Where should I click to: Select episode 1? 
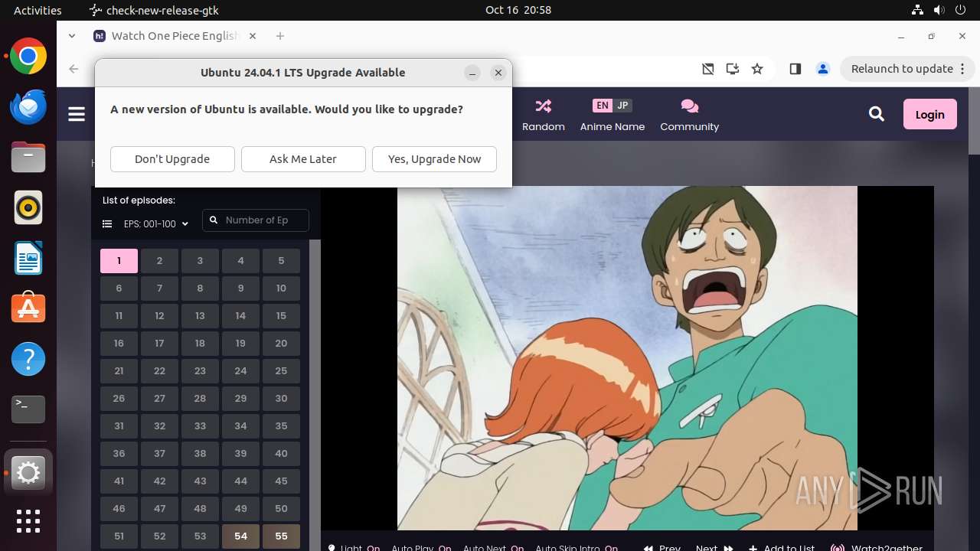click(x=119, y=261)
